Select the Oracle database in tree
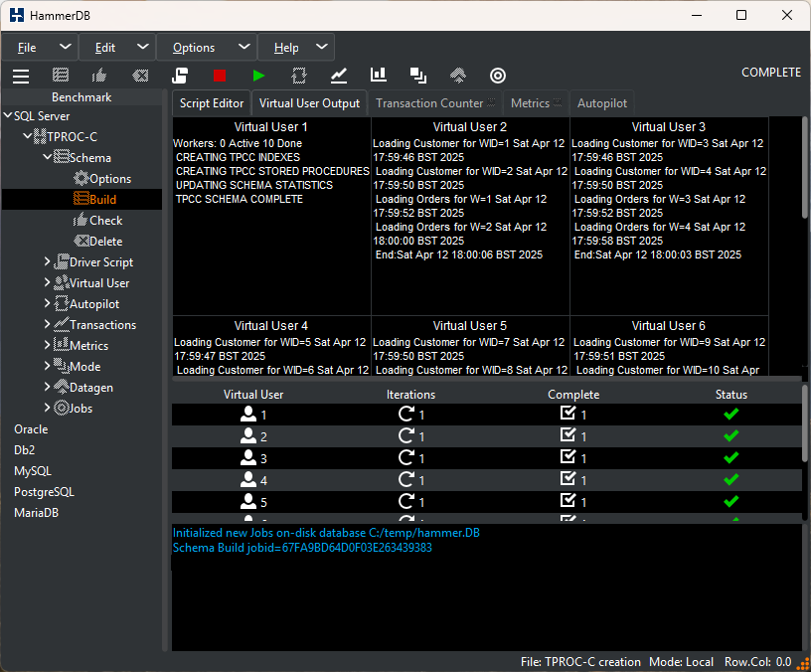This screenshot has width=811, height=672. [31, 429]
